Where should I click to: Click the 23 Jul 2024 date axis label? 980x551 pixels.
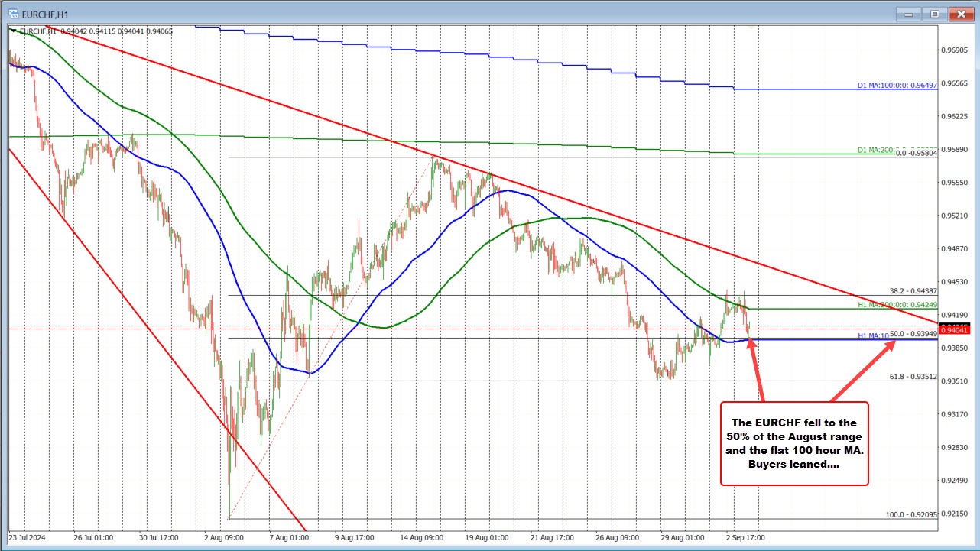31,538
